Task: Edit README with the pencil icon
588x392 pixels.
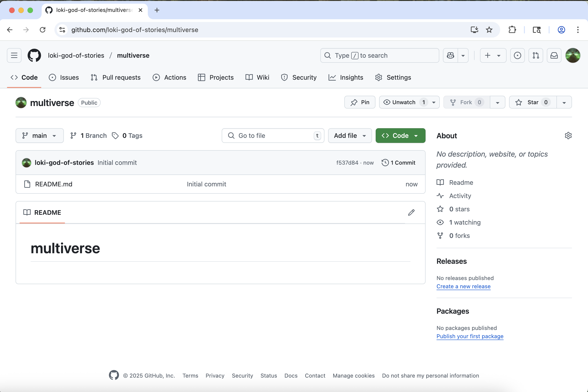Action: tap(411, 212)
